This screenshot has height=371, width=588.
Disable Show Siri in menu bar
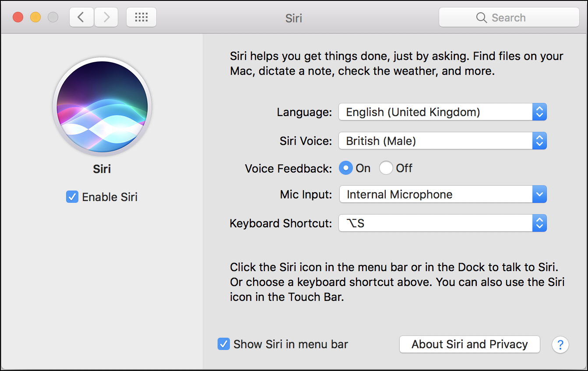pyautogui.click(x=223, y=344)
